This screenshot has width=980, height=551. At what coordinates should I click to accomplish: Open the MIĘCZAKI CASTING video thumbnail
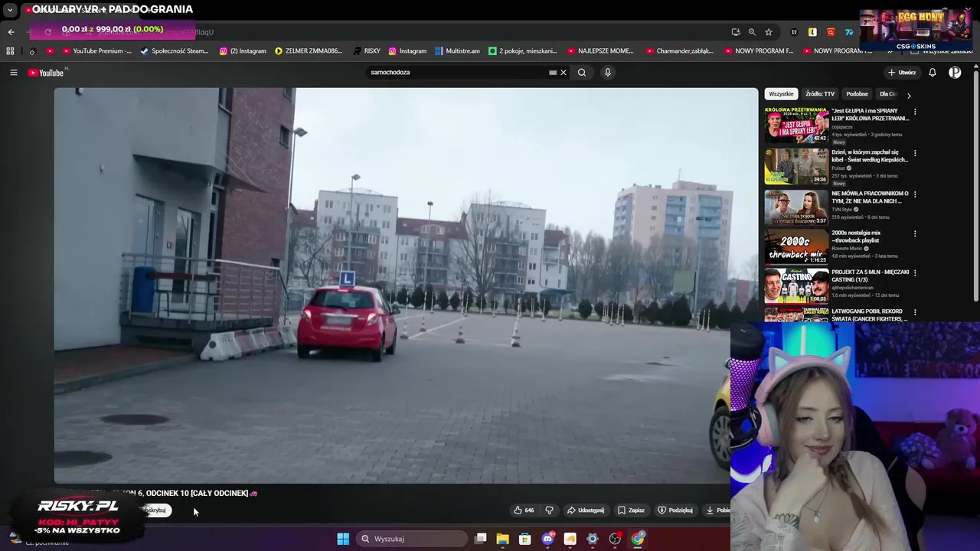(796, 286)
